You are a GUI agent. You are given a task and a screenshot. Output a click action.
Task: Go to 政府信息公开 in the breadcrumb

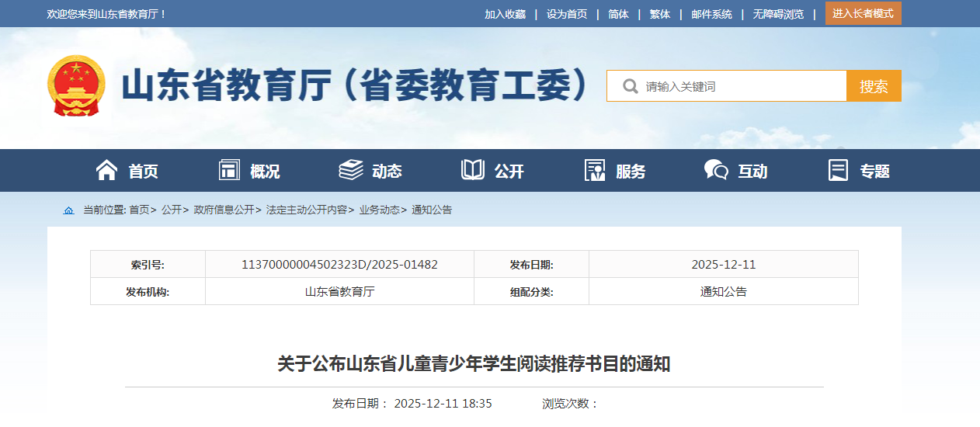pos(224,210)
